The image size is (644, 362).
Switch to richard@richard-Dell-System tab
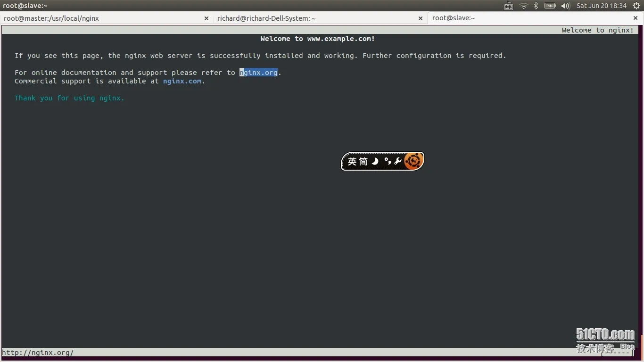tap(320, 18)
